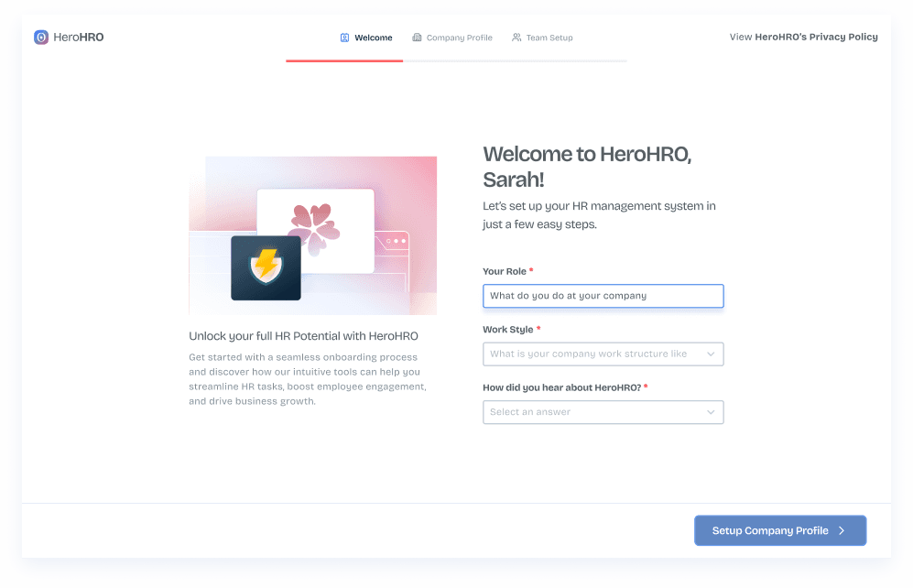Expand the 'Select an answer' chevron
Image resolution: width=913 pixels, height=588 pixels.
711,412
